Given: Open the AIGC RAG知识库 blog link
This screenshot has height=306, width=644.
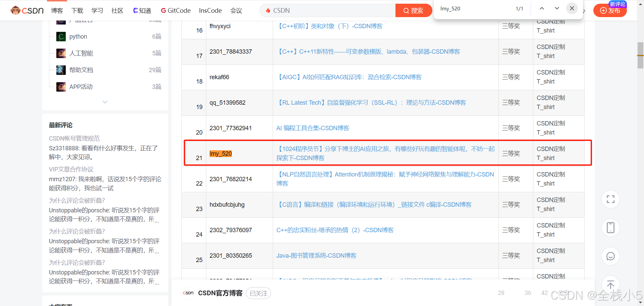Looking at the screenshot, I should [x=349, y=77].
